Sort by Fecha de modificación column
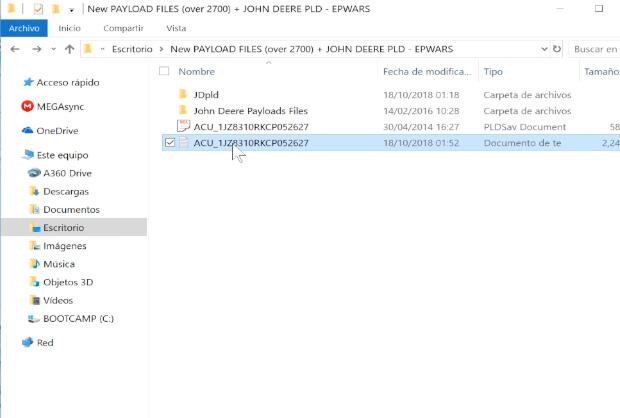 (x=427, y=72)
